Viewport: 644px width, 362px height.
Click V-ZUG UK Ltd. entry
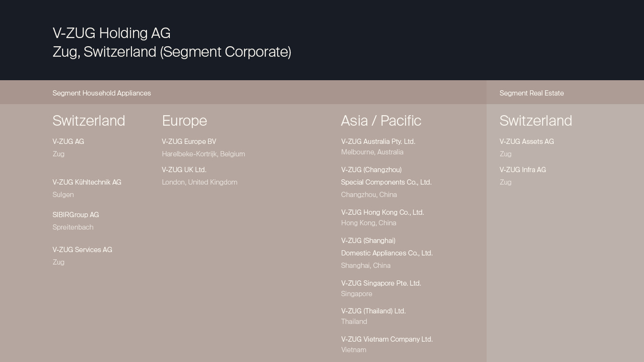184,170
